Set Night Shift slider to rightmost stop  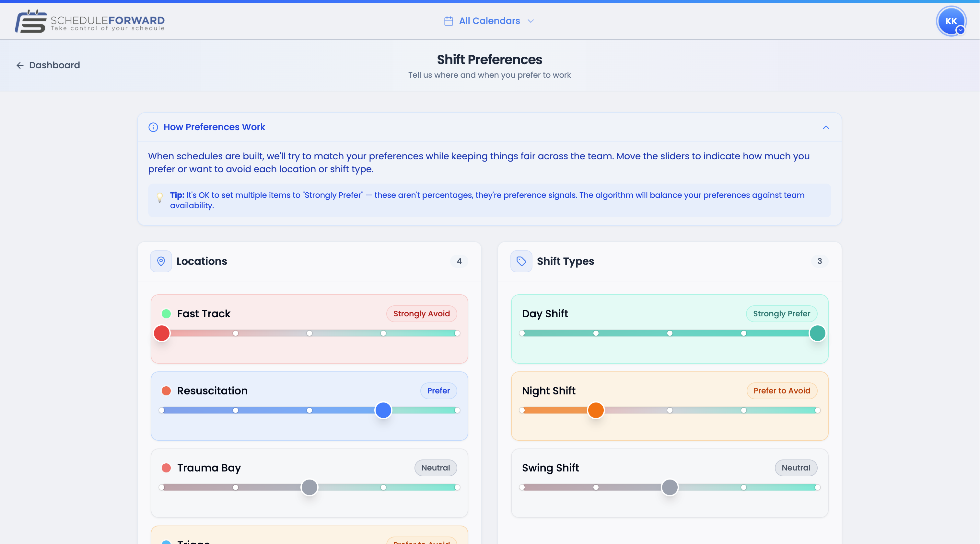point(817,410)
